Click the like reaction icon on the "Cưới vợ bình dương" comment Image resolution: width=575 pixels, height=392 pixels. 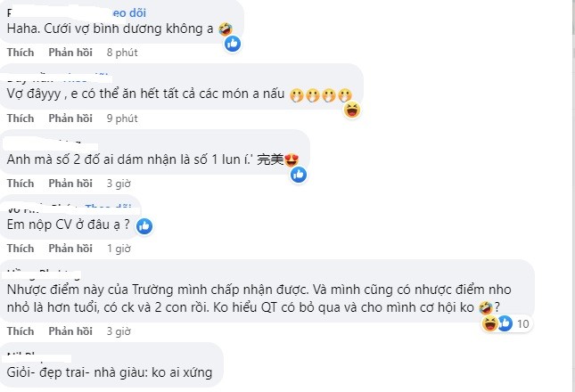point(233,42)
